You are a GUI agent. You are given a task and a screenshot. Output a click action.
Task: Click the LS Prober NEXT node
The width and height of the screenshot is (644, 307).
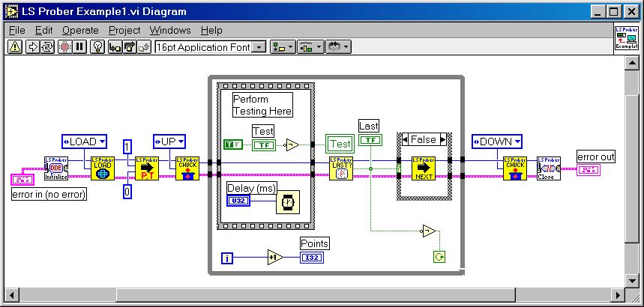tap(423, 168)
